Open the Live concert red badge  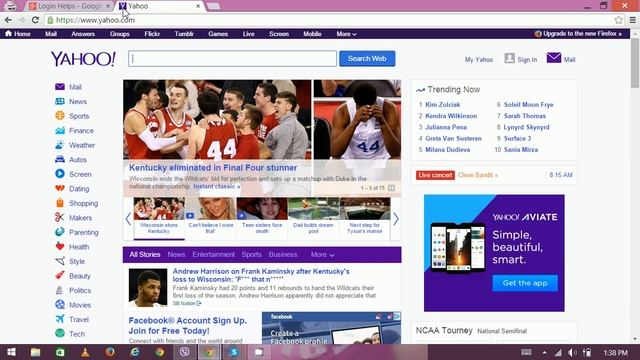(x=435, y=175)
